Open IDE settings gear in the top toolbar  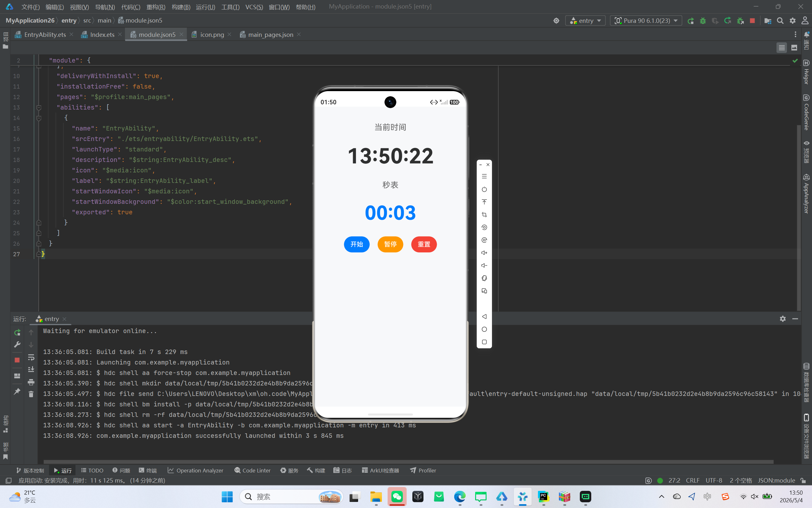pyautogui.click(x=793, y=21)
